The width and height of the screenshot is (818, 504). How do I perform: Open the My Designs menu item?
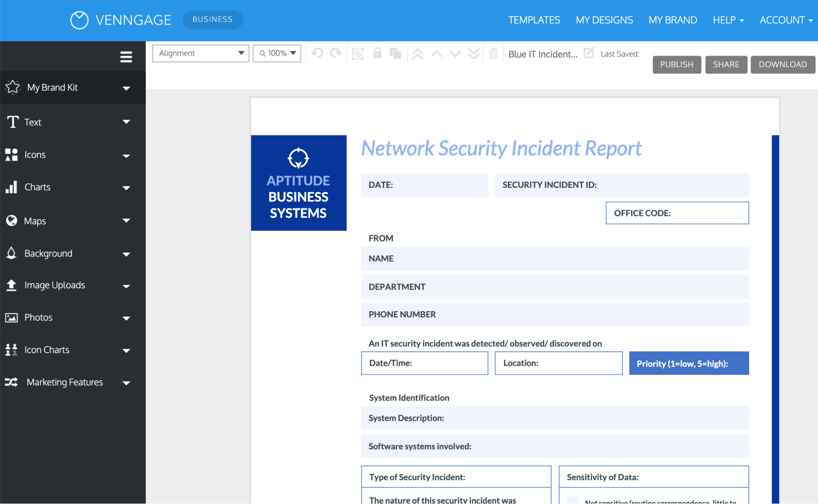(x=604, y=20)
